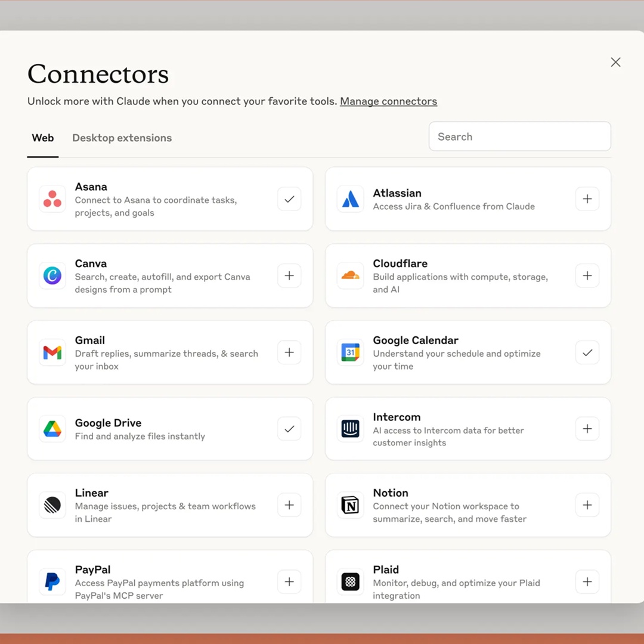Screen dimensions: 644x644
Task: Click the PayPal logo icon
Action: point(52,581)
